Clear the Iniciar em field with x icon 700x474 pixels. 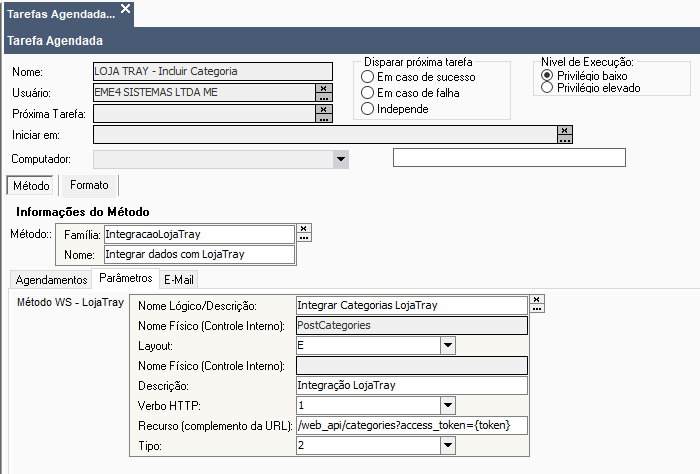(x=564, y=130)
